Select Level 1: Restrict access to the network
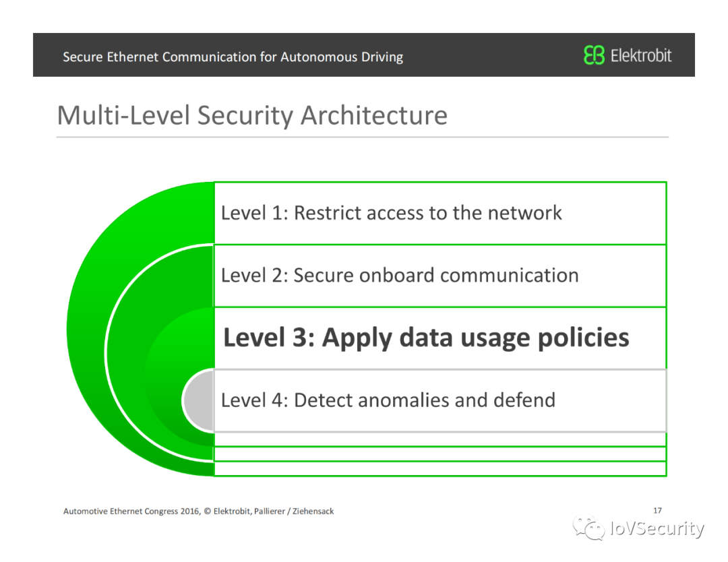This screenshot has height=562, width=728. [391, 213]
